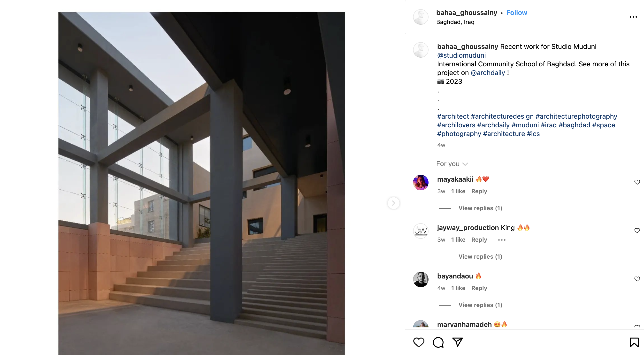Expand replies under mayakaakii's comment

pos(480,208)
